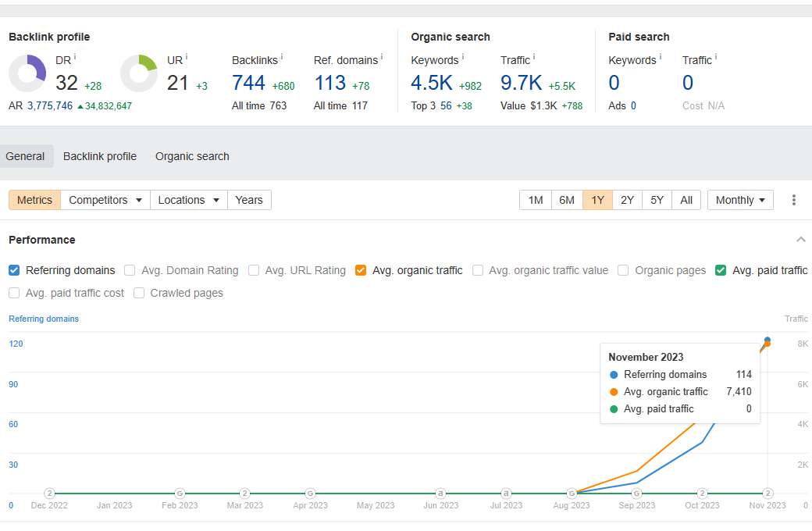
Task: Click the Google update marker at Aug 2023
Action: [x=572, y=494]
